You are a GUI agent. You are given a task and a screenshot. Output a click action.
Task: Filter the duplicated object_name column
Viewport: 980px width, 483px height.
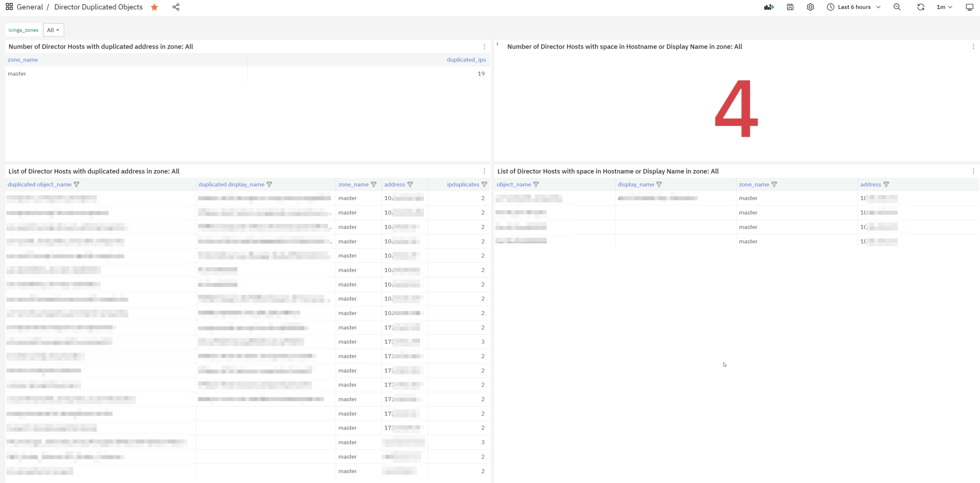click(77, 184)
